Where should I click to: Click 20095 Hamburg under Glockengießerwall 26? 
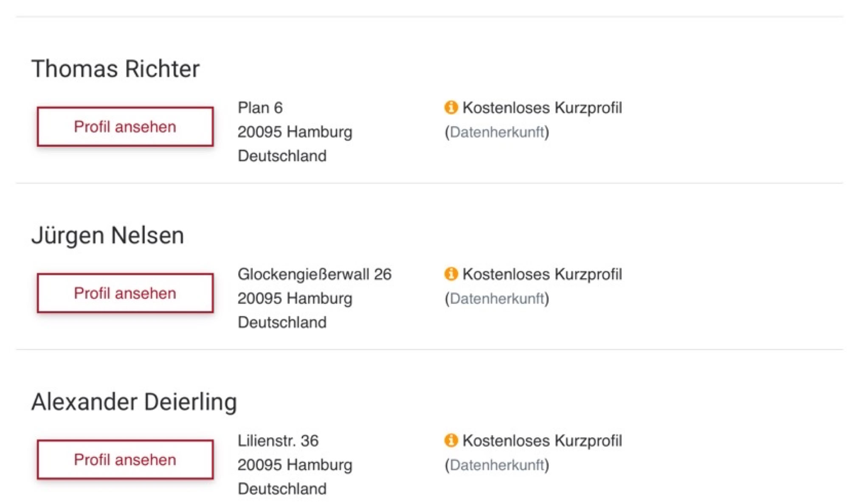(x=295, y=299)
